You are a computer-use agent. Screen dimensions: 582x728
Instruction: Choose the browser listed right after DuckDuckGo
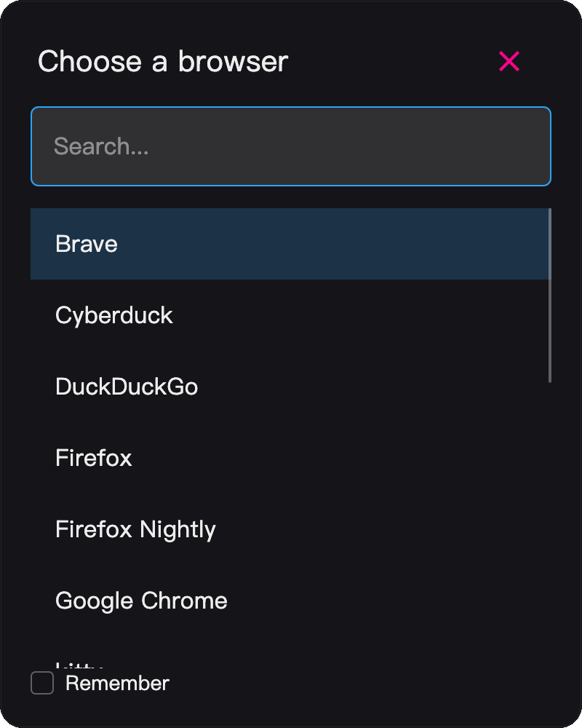pyautogui.click(x=94, y=458)
